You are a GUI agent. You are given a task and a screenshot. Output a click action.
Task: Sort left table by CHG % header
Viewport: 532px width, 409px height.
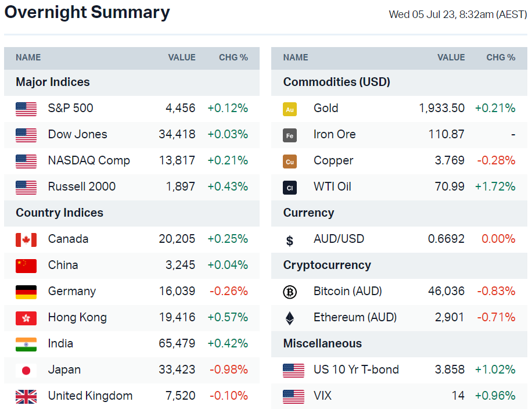coord(233,58)
